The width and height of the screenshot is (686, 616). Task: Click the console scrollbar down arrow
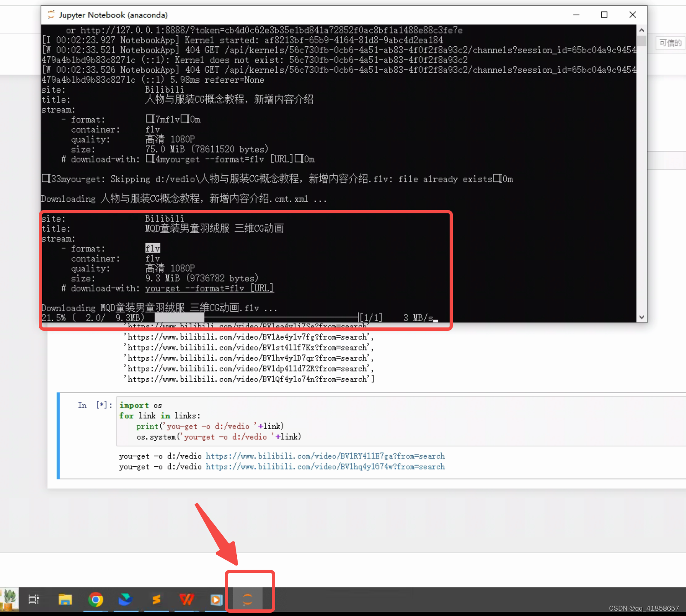coord(641,317)
